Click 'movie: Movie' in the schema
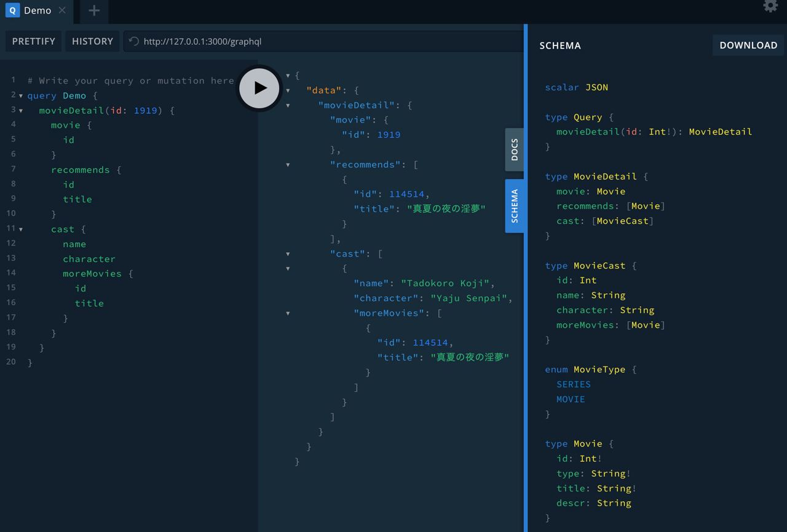 pyautogui.click(x=591, y=191)
